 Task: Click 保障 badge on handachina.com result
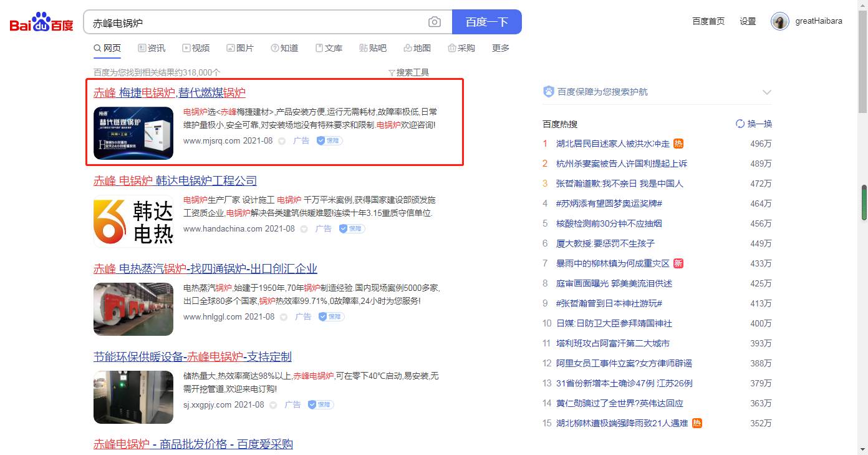tap(352, 229)
